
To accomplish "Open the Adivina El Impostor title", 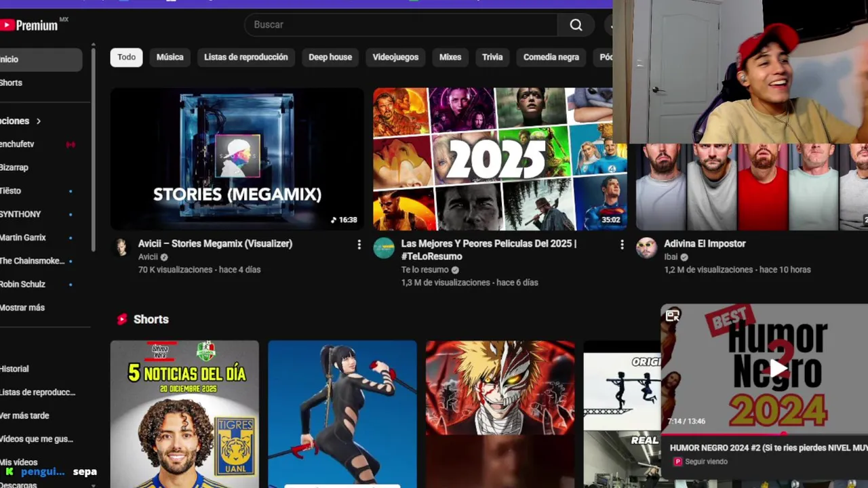I will [705, 244].
